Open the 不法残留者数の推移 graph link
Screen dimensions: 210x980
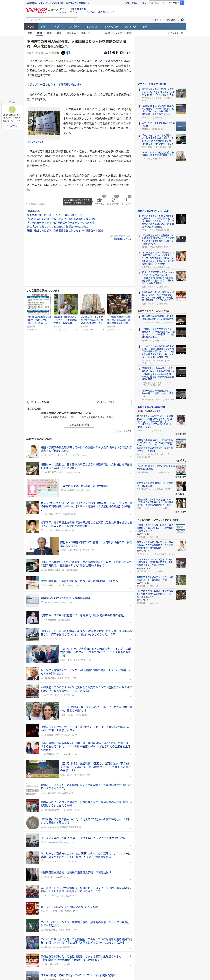[x=54, y=84]
